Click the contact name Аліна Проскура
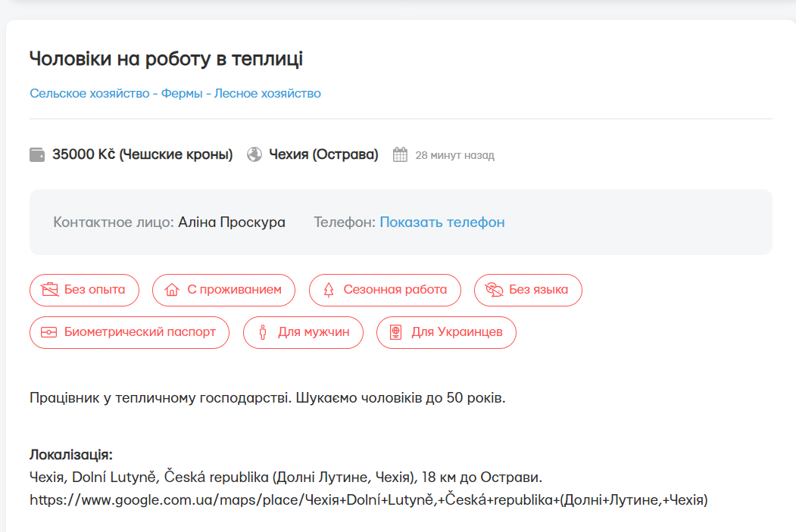The width and height of the screenshot is (796, 532). (230, 222)
